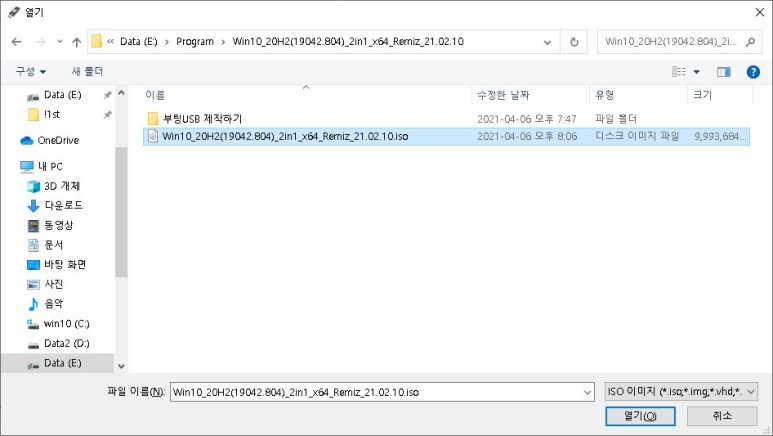Click Win10_20H2 folder name in breadcrumb

point(348,42)
